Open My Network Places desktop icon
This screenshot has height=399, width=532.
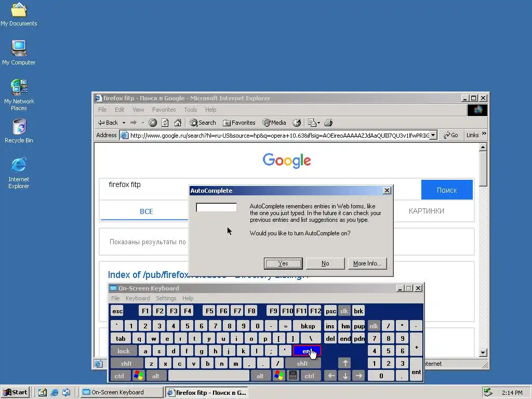coord(19,95)
